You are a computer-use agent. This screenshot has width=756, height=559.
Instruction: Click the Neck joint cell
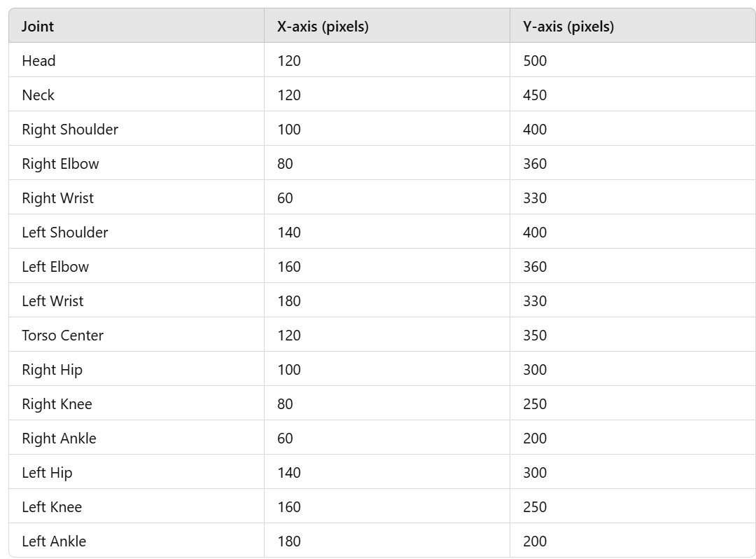(38, 95)
